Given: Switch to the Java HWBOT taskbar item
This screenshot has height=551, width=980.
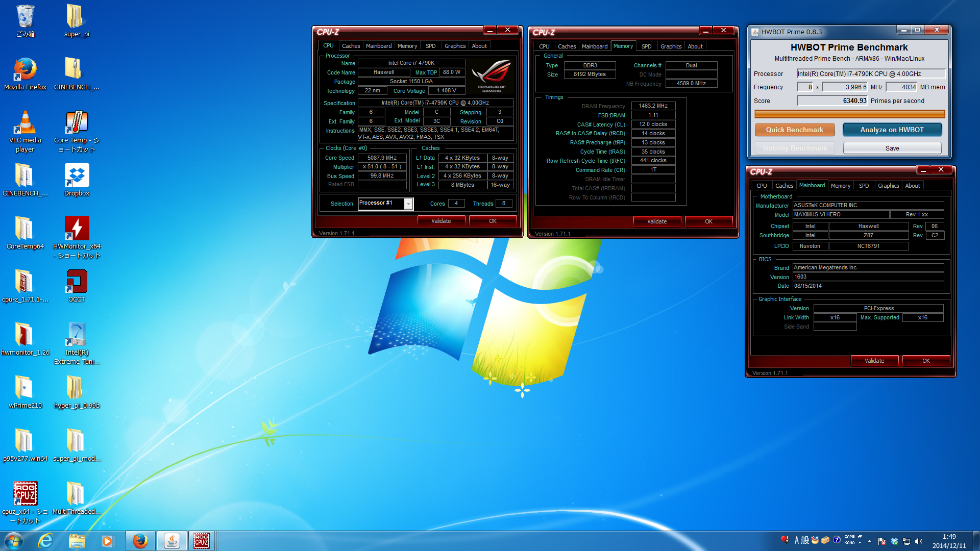Looking at the screenshot, I should coord(171,541).
